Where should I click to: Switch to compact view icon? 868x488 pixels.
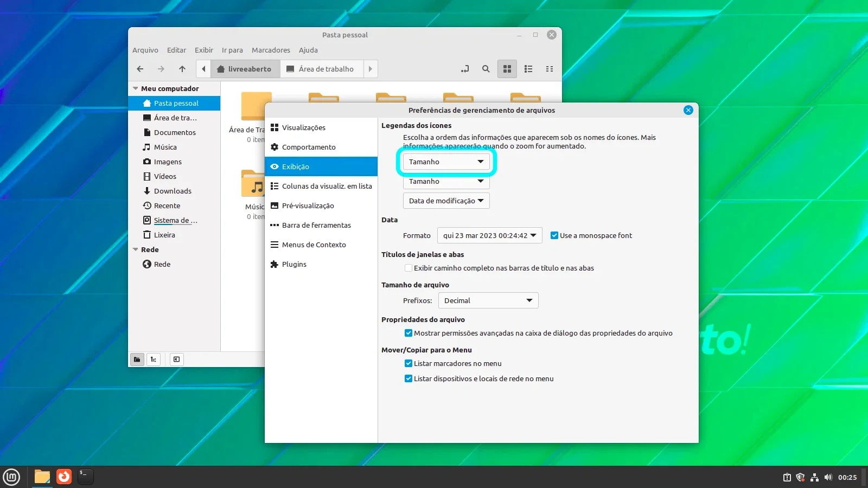[x=550, y=69]
